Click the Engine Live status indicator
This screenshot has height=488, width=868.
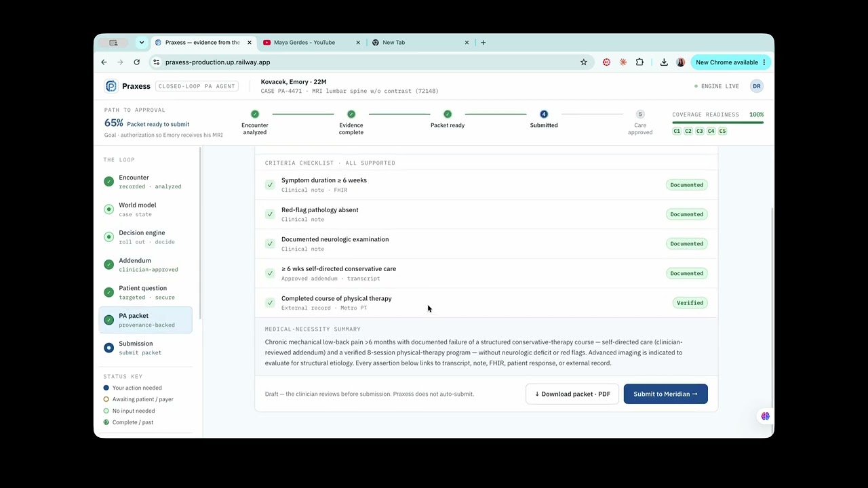(x=717, y=86)
